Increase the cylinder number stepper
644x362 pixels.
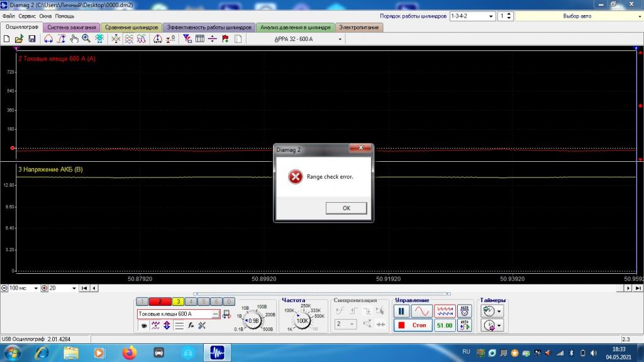coord(509,14)
